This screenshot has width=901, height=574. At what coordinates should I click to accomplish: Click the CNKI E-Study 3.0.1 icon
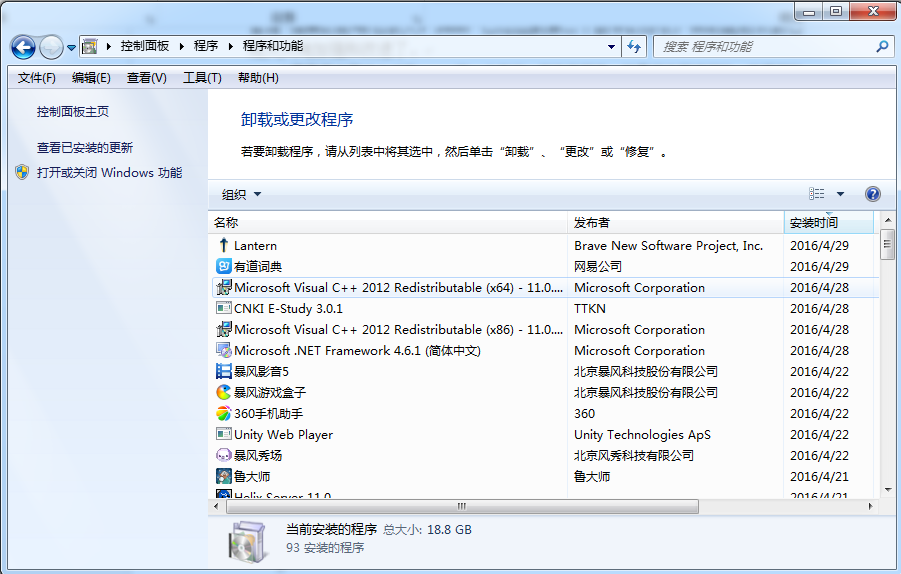(224, 308)
